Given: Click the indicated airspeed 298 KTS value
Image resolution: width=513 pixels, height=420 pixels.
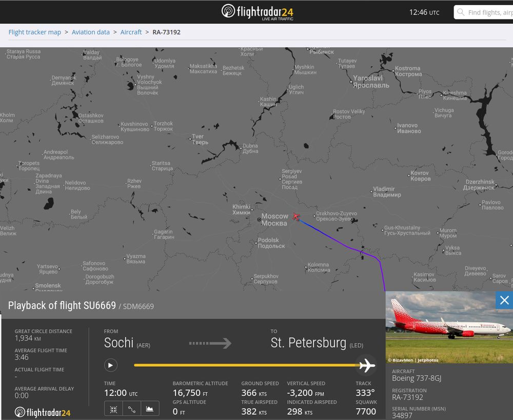Looking at the screenshot, I should click(x=300, y=411).
